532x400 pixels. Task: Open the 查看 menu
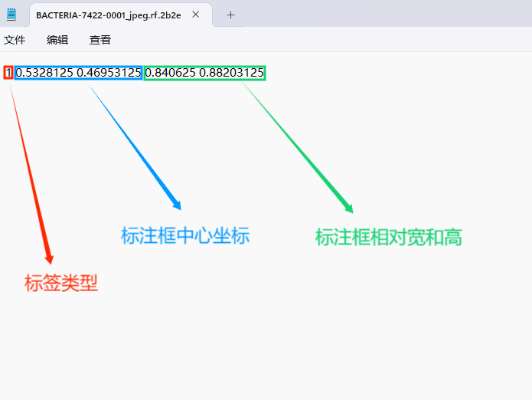pos(100,40)
